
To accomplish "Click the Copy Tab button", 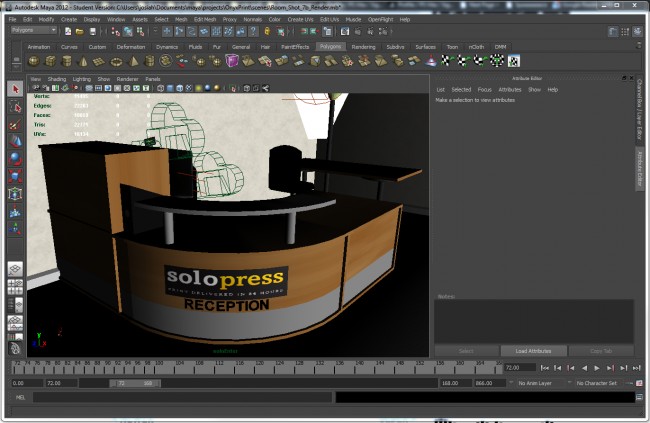I will pos(601,351).
